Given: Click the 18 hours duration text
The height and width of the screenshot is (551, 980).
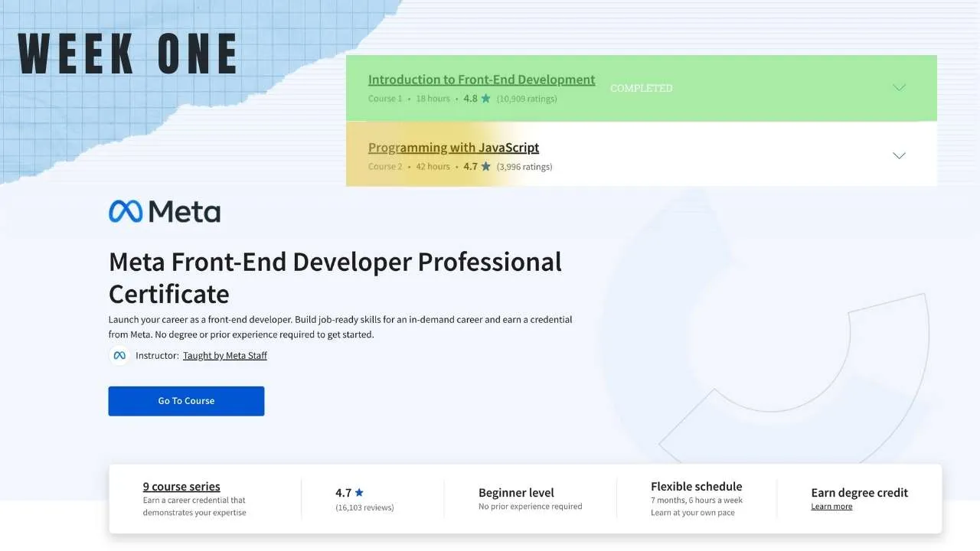Looking at the screenshot, I should 433,99.
